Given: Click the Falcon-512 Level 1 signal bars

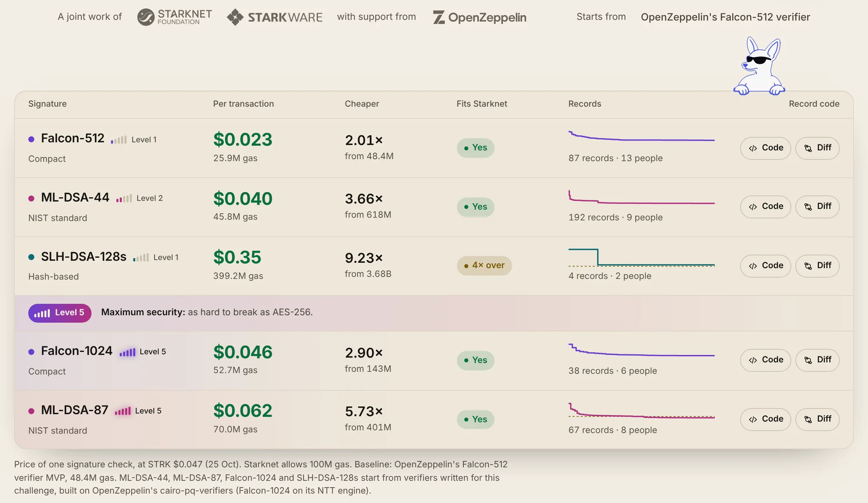Looking at the screenshot, I should (x=119, y=140).
